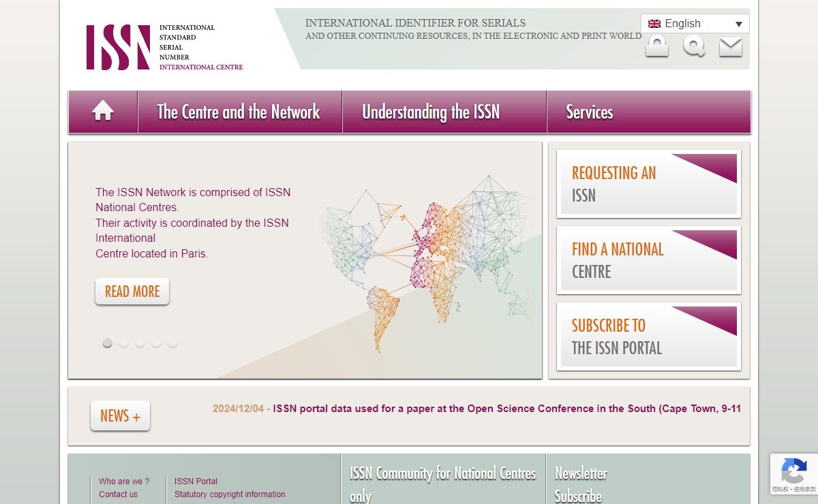The height and width of the screenshot is (504, 818).
Task: Open the Services menu
Action: pyautogui.click(x=648, y=112)
